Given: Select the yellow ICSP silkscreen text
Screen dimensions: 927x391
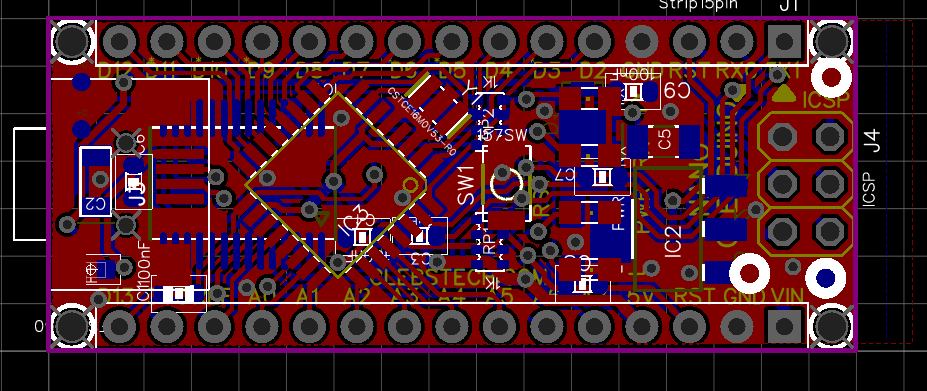Looking at the screenshot, I should pos(826,100).
